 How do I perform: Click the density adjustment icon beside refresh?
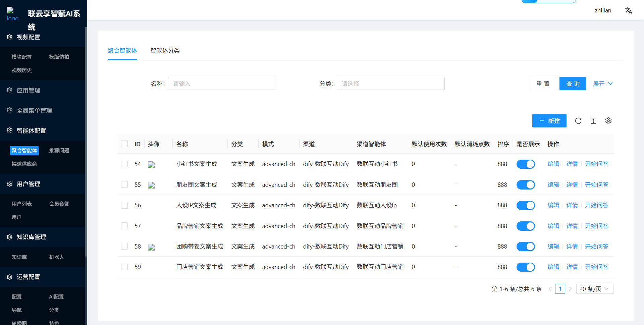tap(593, 121)
